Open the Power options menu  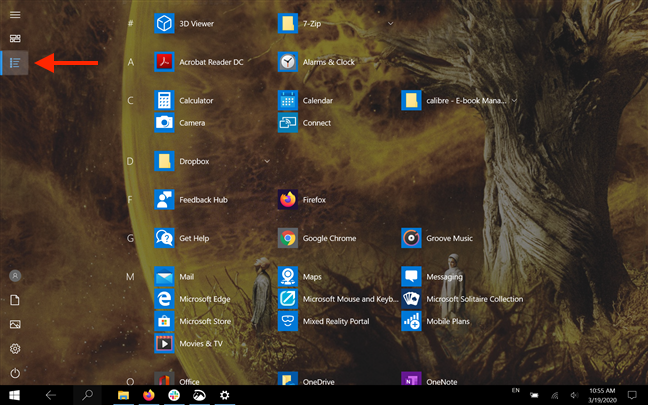(15, 373)
